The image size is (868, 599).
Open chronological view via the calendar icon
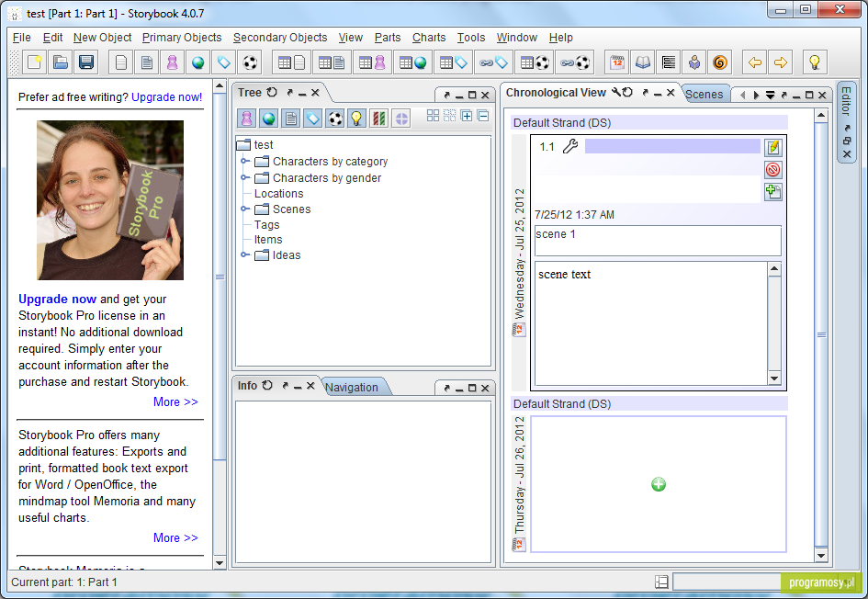[x=617, y=62]
